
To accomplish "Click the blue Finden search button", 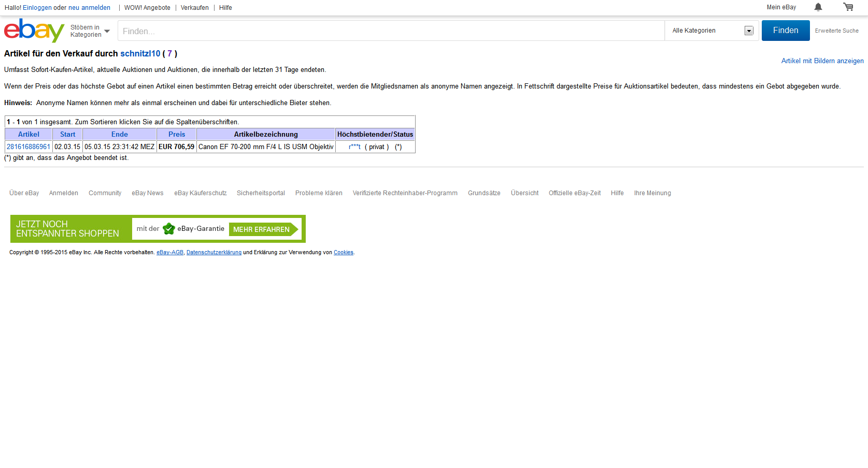I will click(785, 31).
